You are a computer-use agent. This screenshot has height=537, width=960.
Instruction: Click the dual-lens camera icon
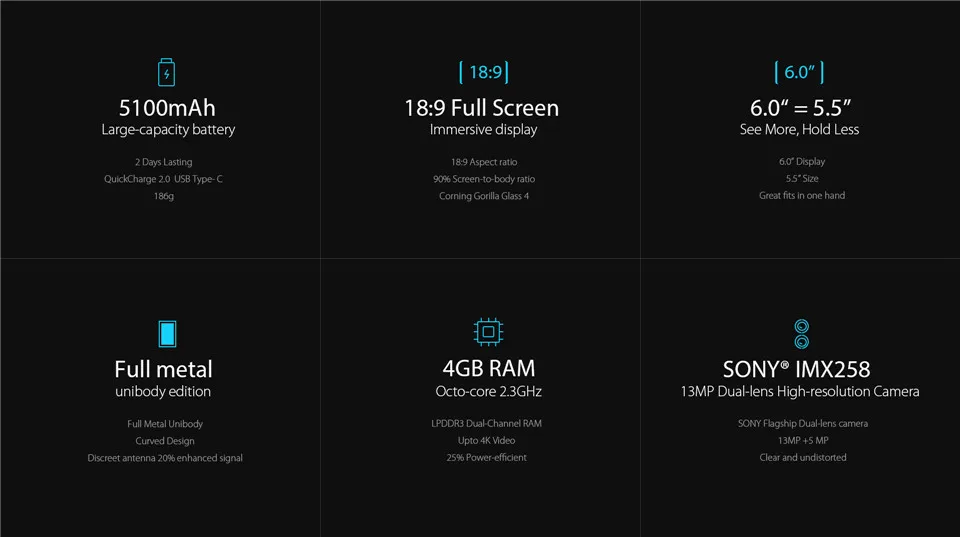[801, 334]
